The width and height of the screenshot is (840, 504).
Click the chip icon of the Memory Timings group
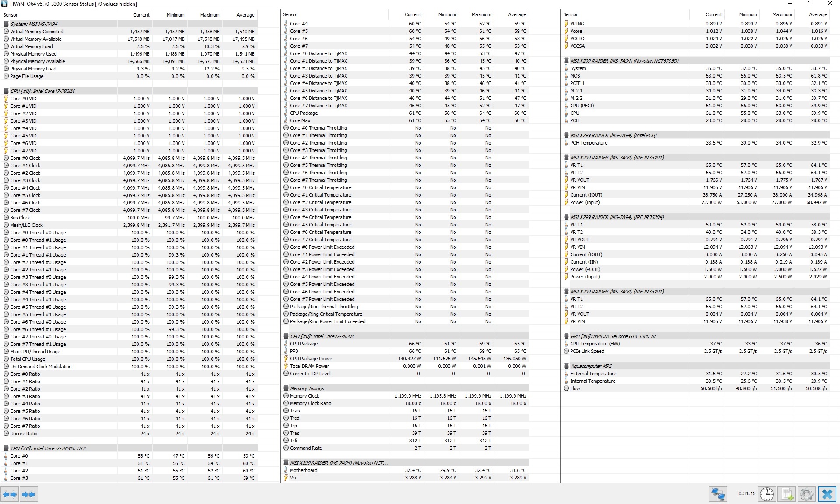[286, 388]
